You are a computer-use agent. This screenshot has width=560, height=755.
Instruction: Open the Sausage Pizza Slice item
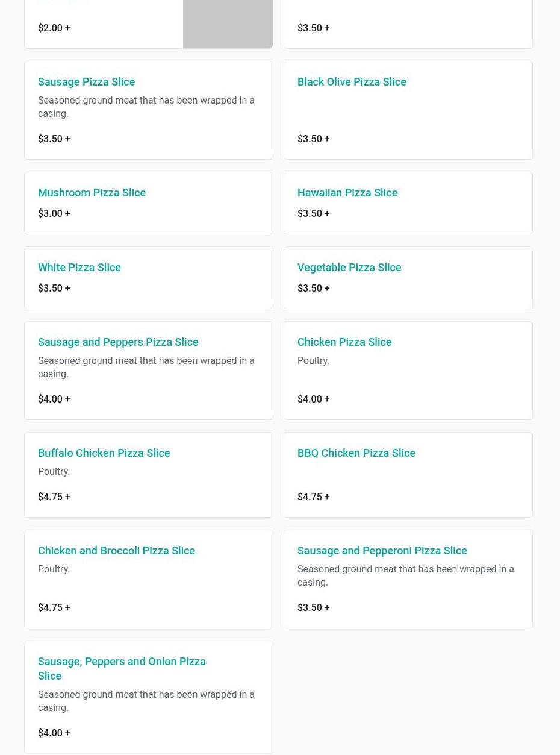pos(86,82)
